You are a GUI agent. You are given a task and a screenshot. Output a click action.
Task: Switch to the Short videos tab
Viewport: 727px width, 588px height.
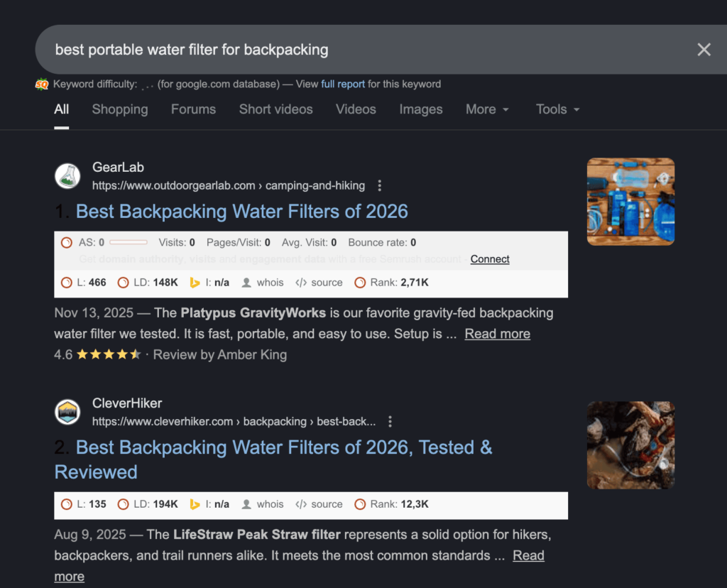275,109
